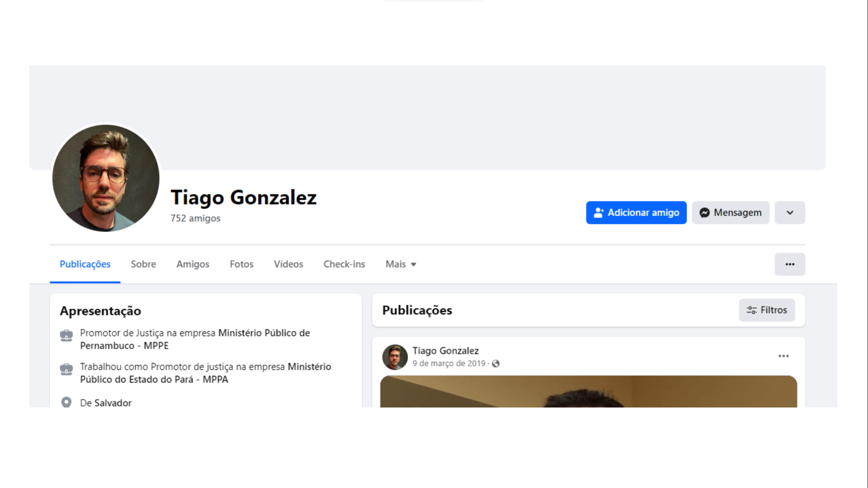Click the Publicações section heading
Image resolution: width=868 pixels, height=488 pixels.
[x=417, y=310]
